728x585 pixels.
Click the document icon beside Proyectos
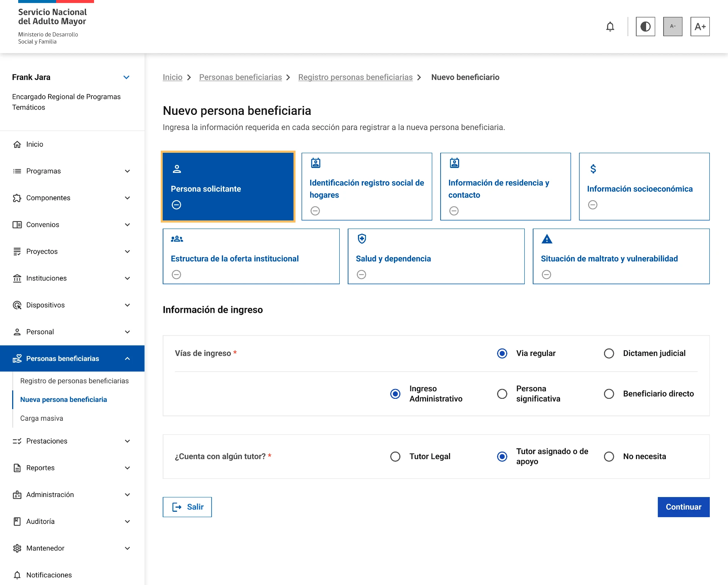[17, 251]
